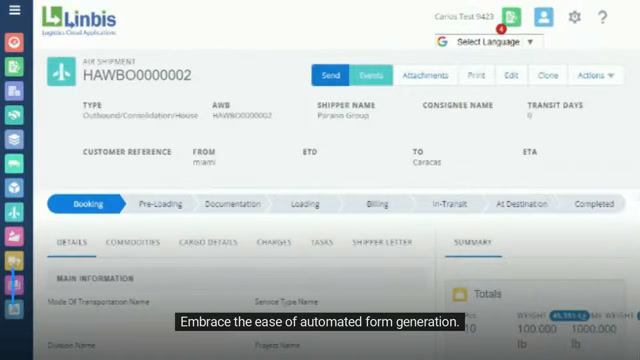Click the yellow Totals icon
Screen dimensions: 640x360
[460, 294]
